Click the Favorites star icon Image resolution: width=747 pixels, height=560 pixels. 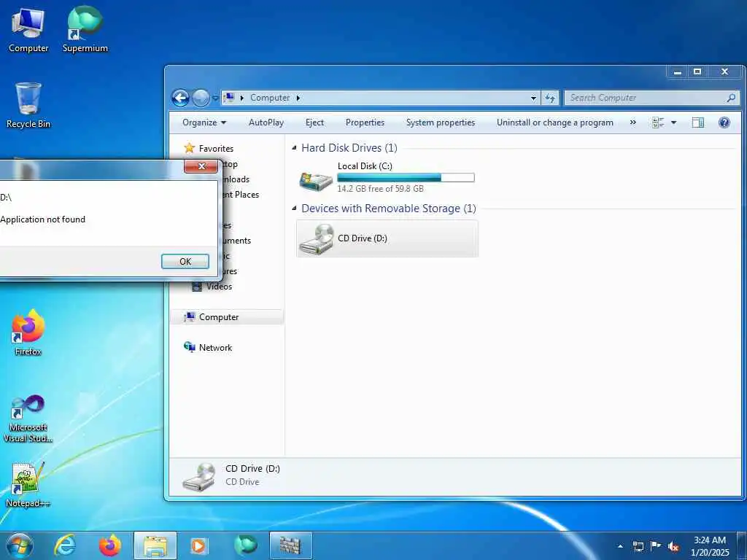(x=190, y=148)
